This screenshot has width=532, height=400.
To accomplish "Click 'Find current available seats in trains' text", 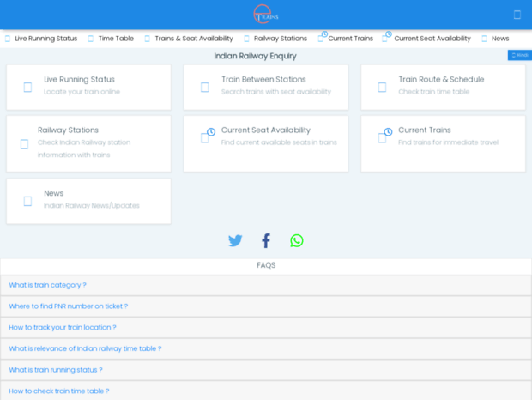I will coord(279,142).
